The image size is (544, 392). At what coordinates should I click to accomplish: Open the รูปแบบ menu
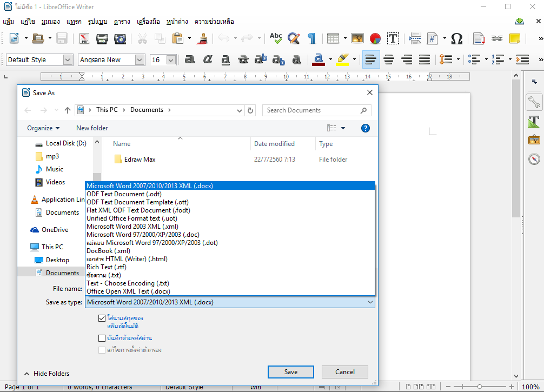(97, 22)
